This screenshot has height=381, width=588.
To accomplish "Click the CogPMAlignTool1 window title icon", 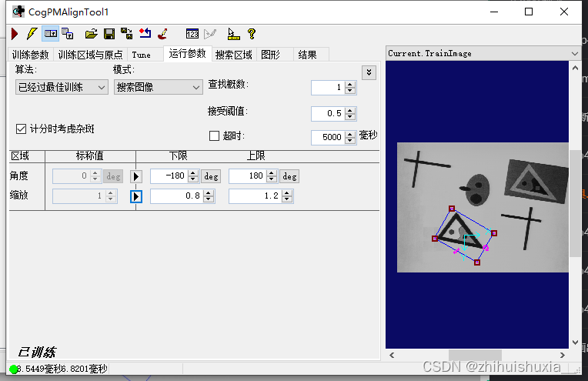I will [x=18, y=12].
